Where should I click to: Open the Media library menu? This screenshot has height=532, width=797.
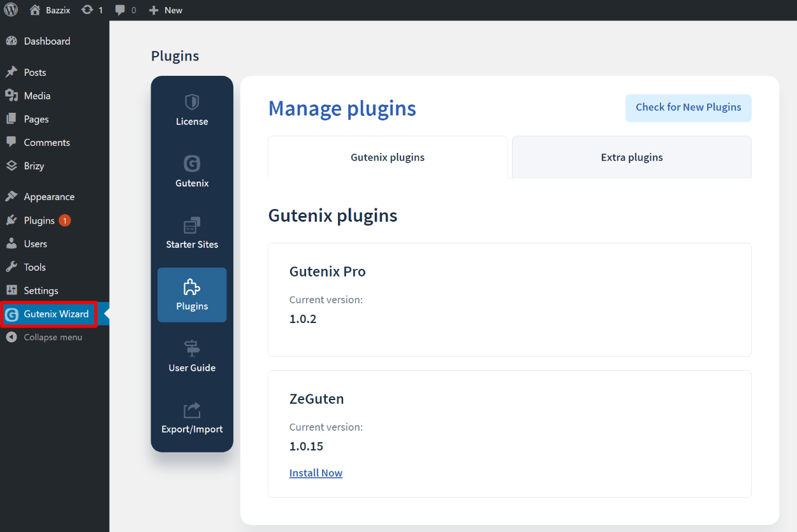tap(54, 96)
